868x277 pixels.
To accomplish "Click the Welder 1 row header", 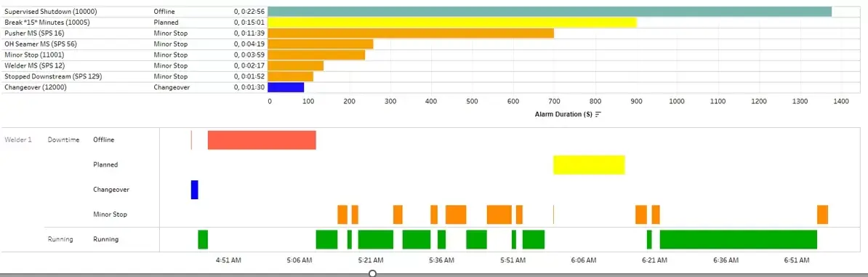I will [x=17, y=140].
